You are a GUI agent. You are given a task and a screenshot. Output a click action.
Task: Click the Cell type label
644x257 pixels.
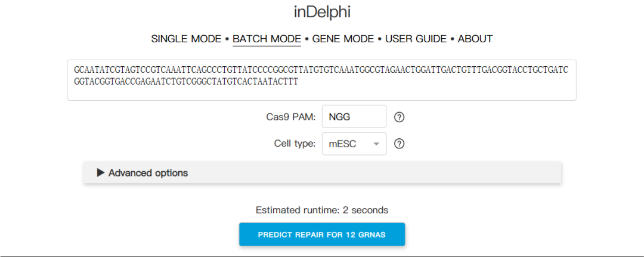295,144
